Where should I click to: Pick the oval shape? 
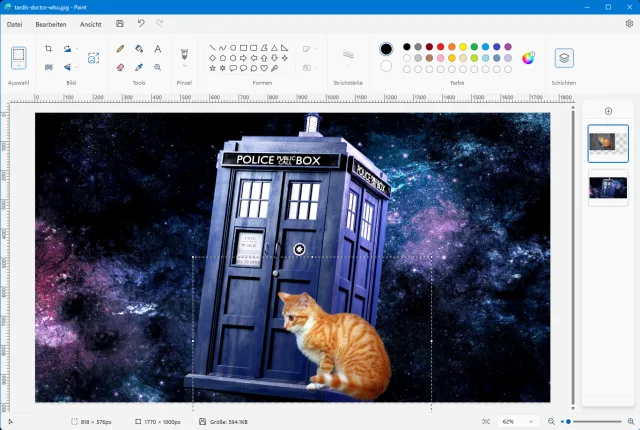[x=233, y=48]
